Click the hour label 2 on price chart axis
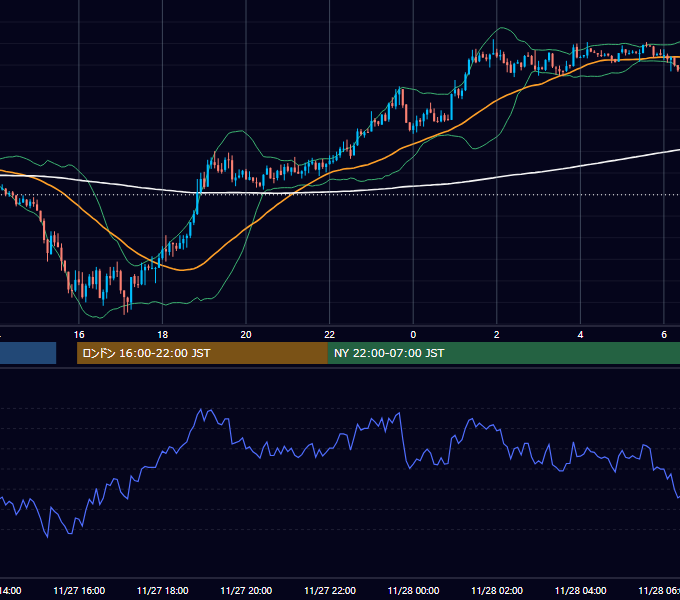The image size is (680, 600). [497, 335]
